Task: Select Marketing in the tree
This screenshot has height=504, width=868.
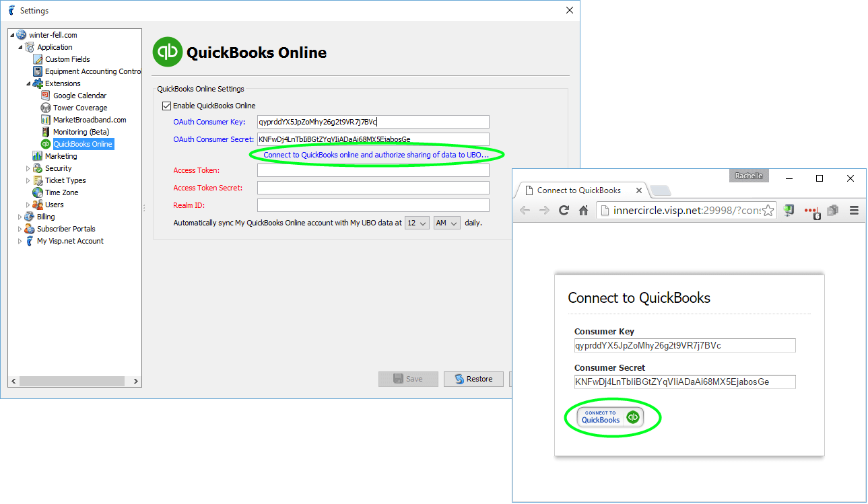Action: point(61,156)
